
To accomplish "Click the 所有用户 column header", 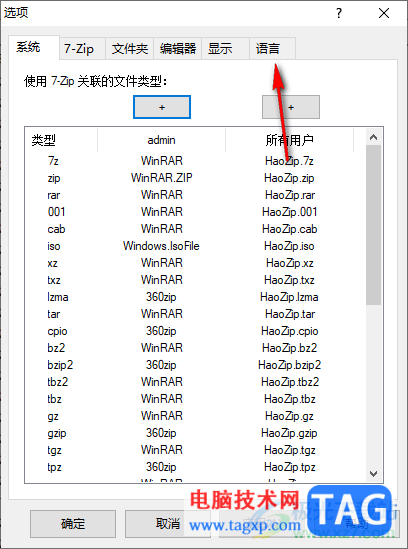I will tap(290, 140).
